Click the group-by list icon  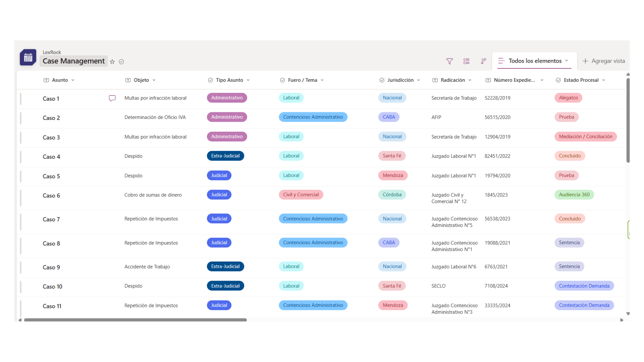[x=467, y=61]
